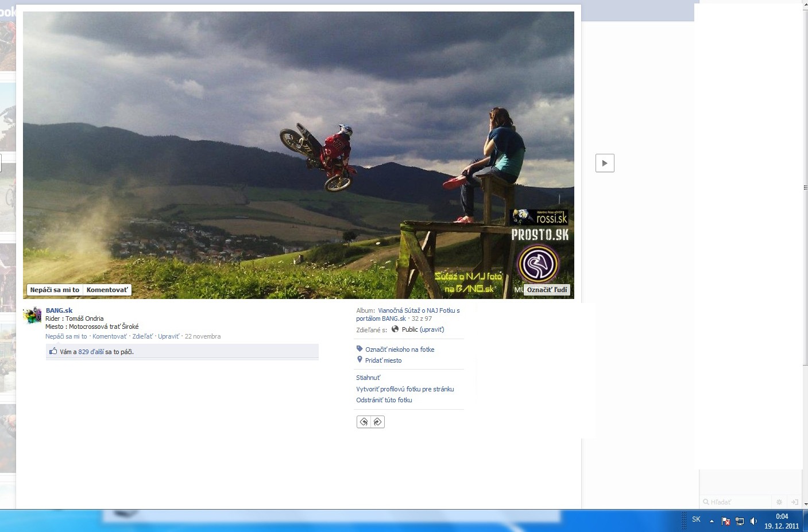Rotate the photo right using rotate icon
808x532 pixels.
(x=377, y=422)
